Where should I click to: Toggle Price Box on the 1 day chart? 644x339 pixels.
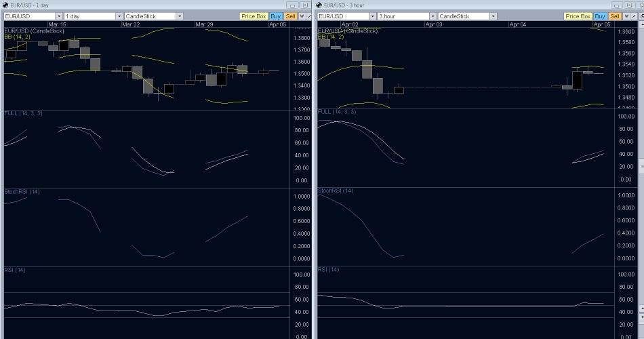coord(253,16)
